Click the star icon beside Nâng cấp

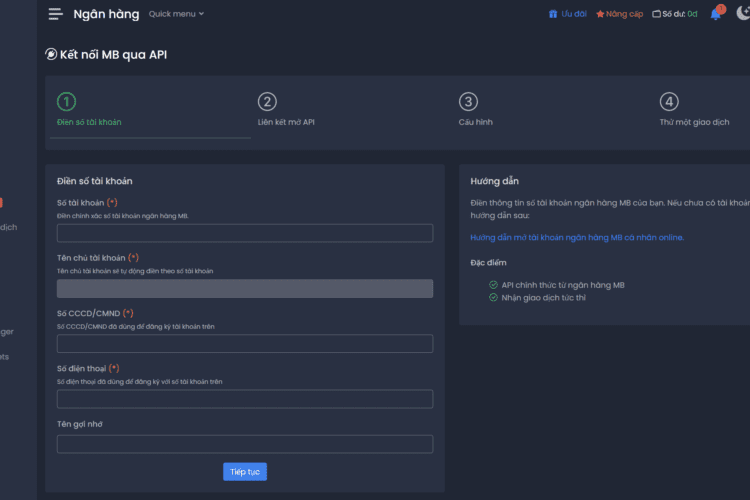pos(600,14)
